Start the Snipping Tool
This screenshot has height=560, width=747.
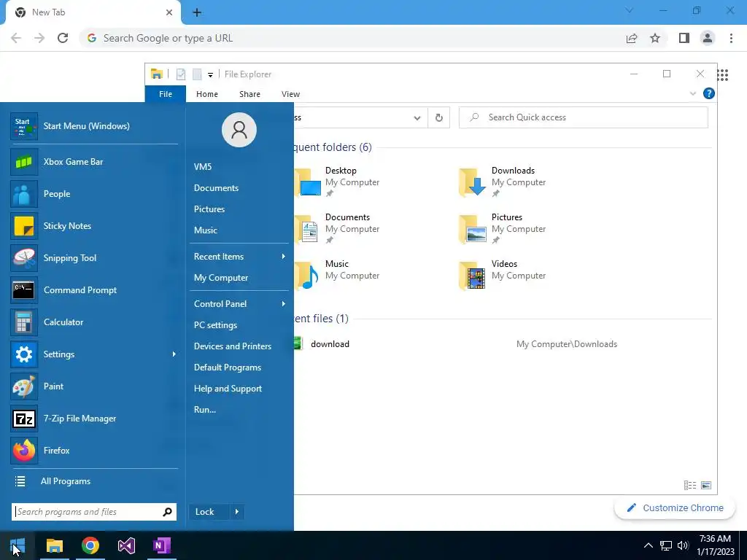[x=94, y=258]
